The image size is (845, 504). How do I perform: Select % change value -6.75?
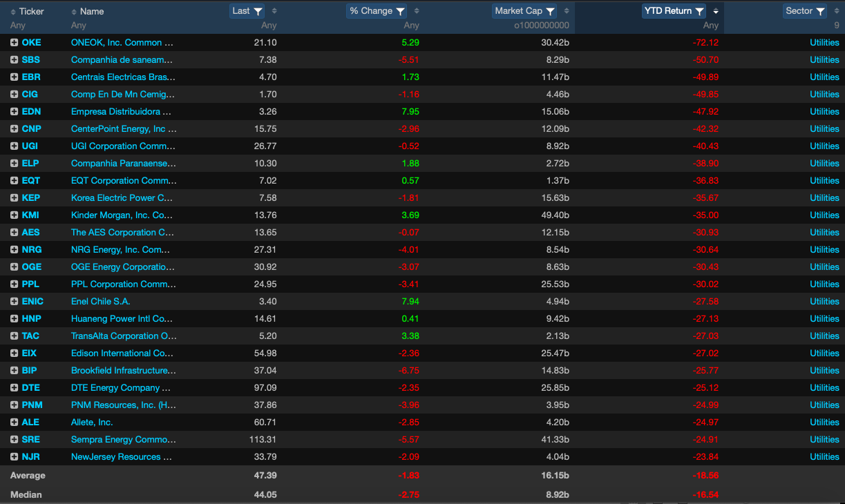pyautogui.click(x=409, y=371)
